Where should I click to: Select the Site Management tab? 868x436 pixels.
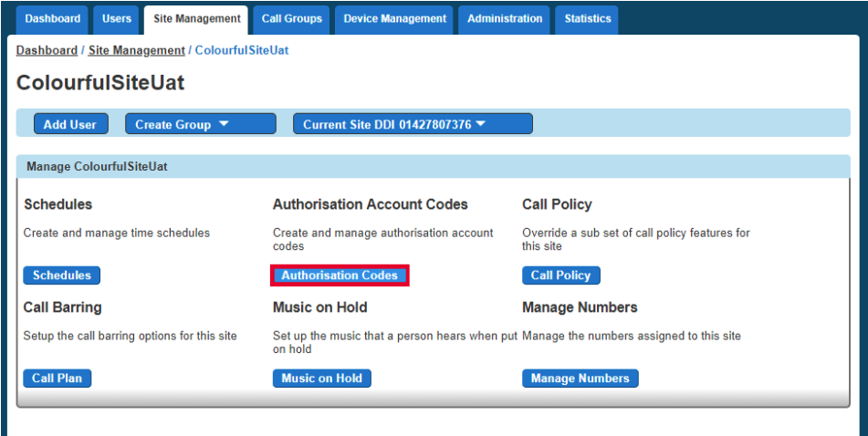(196, 19)
